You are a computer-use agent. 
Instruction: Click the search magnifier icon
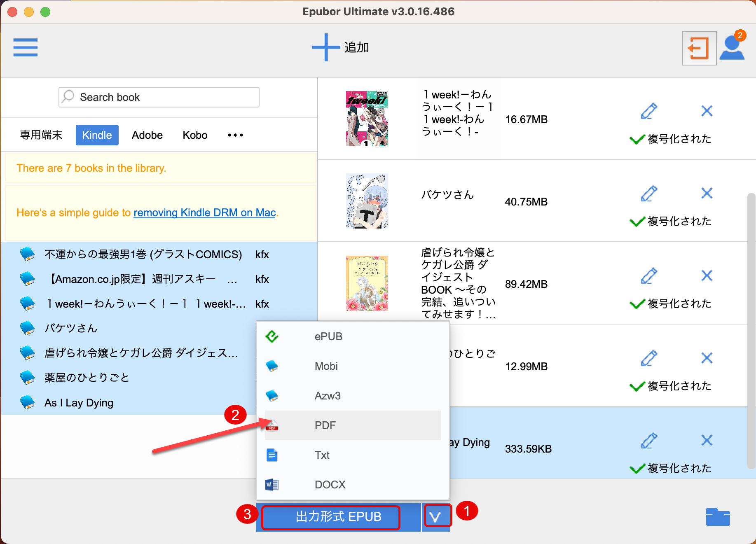coord(68,96)
